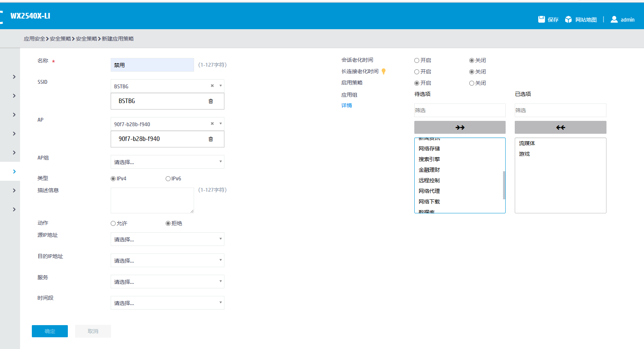Select 远程控制 in the available list
Screen dimensions: 644x349
click(429, 180)
